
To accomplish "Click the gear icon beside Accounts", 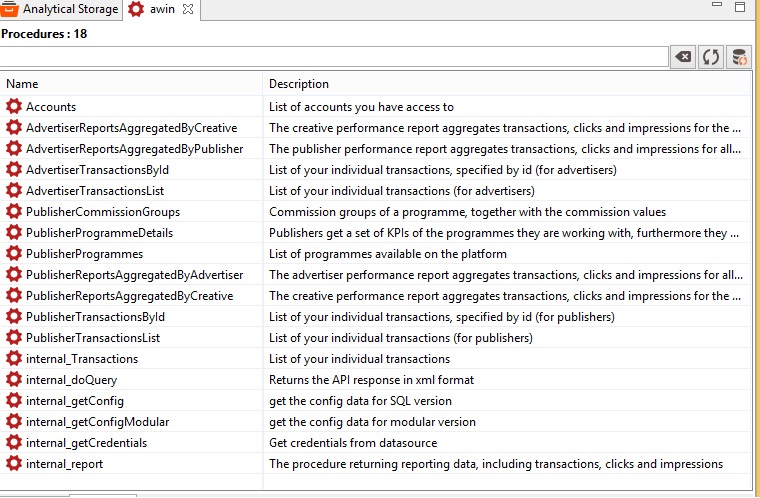I will tap(14, 106).
